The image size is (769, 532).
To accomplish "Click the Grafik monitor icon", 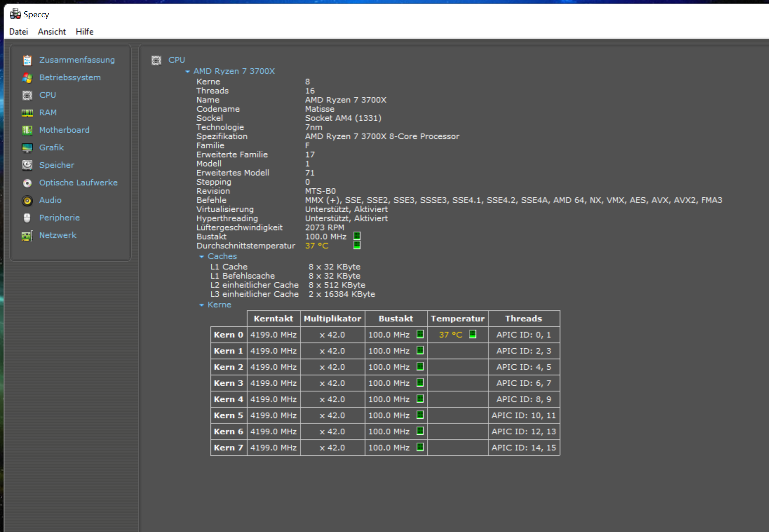I will coord(27,148).
